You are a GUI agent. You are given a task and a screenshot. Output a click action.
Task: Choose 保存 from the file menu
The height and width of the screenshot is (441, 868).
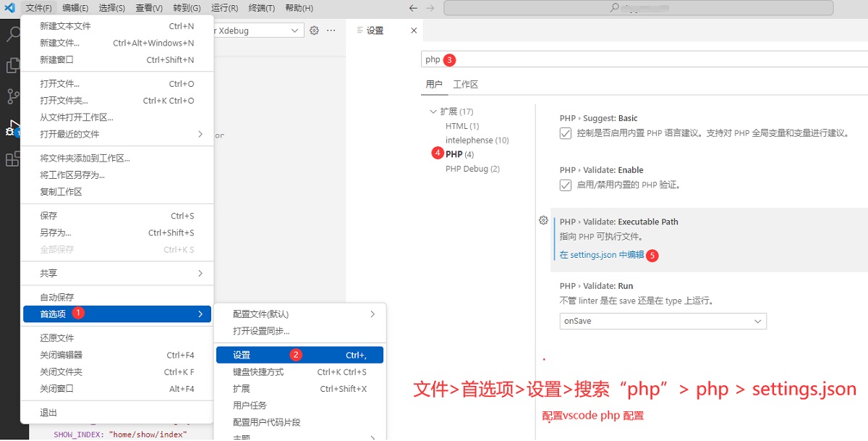point(117,216)
